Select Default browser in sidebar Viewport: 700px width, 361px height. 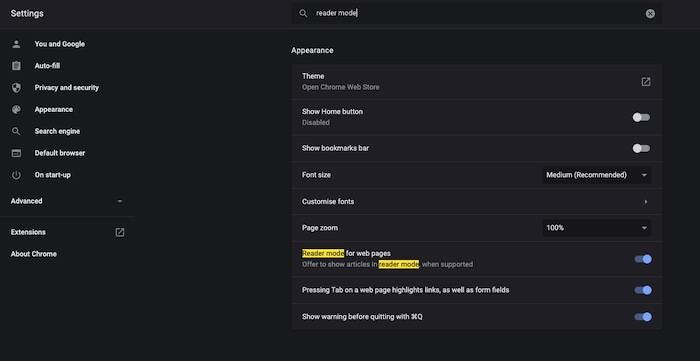click(x=60, y=153)
